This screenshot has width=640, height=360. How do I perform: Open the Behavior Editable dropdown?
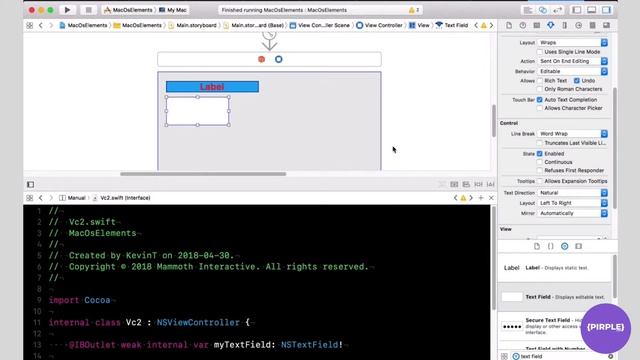pos(573,71)
